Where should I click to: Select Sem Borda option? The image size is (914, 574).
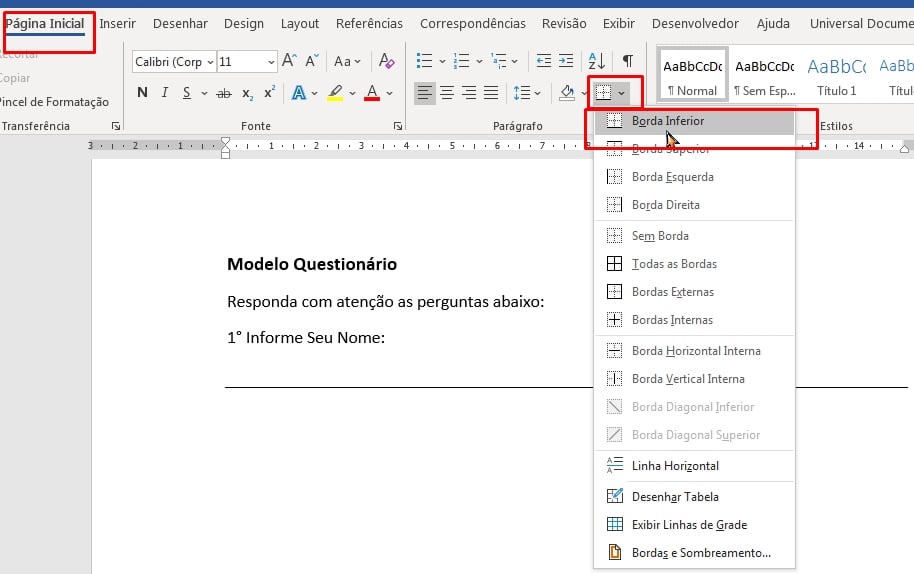pos(694,236)
